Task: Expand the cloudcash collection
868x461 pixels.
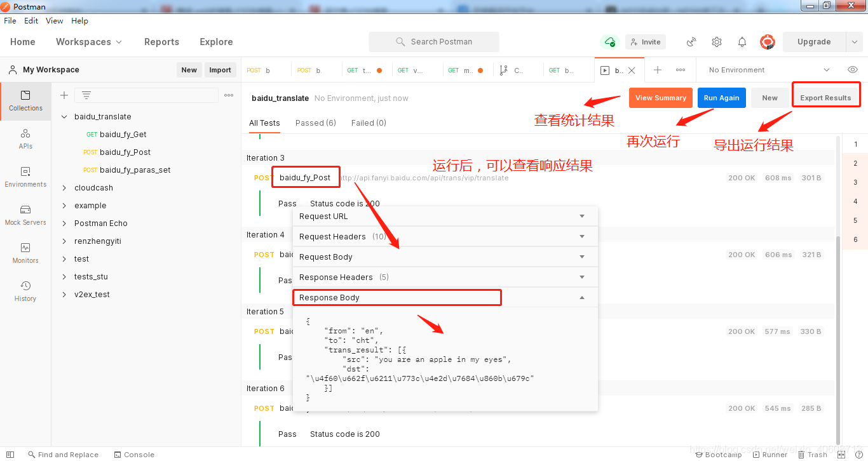Action: [64, 188]
